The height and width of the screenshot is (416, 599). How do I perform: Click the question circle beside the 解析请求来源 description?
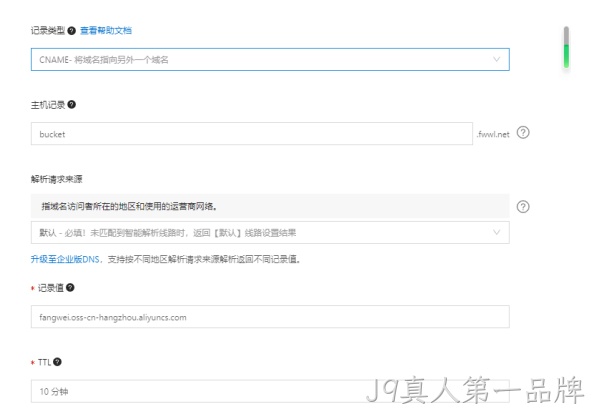[x=523, y=207]
